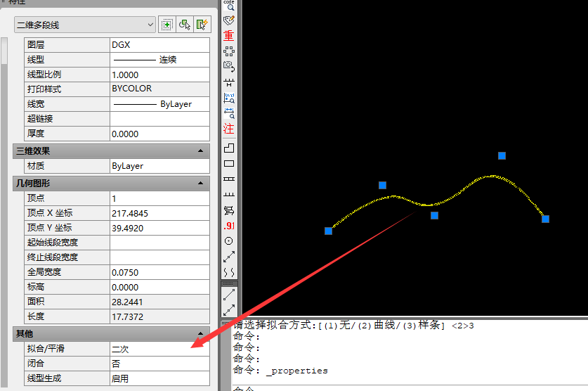Click the quick select icon in properties panel
This screenshot has width=588, height=391.
tap(166, 25)
